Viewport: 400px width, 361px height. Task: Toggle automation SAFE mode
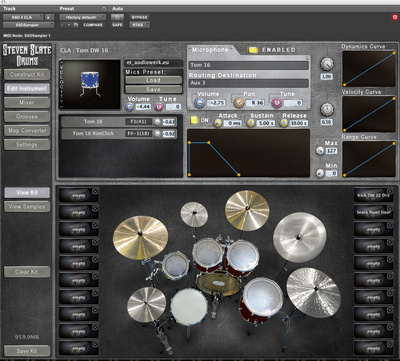[x=117, y=25]
